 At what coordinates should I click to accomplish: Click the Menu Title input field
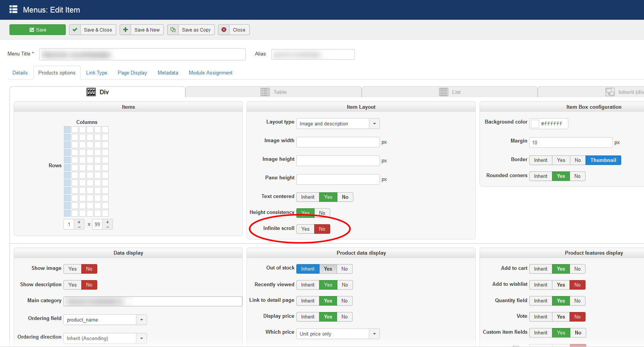click(142, 54)
